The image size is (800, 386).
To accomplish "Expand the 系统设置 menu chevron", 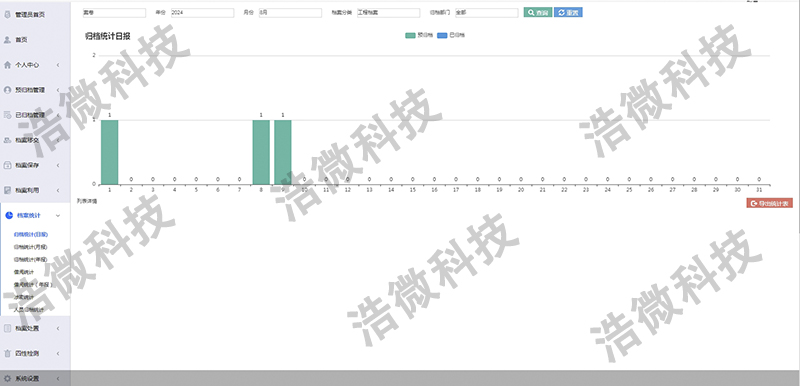I will pos(58,378).
